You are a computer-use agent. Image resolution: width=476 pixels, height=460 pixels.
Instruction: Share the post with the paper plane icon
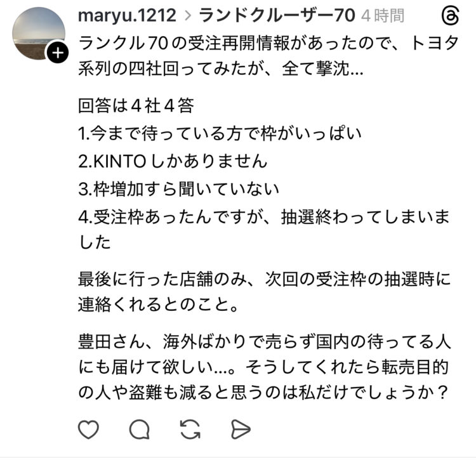tap(241, 429)
